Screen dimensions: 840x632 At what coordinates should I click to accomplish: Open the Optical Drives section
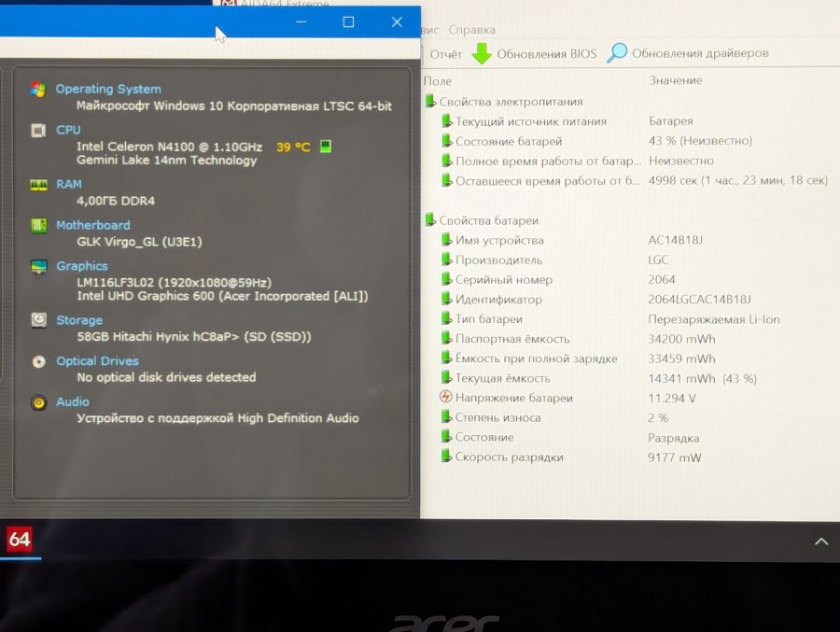click(x=97, y=360)
